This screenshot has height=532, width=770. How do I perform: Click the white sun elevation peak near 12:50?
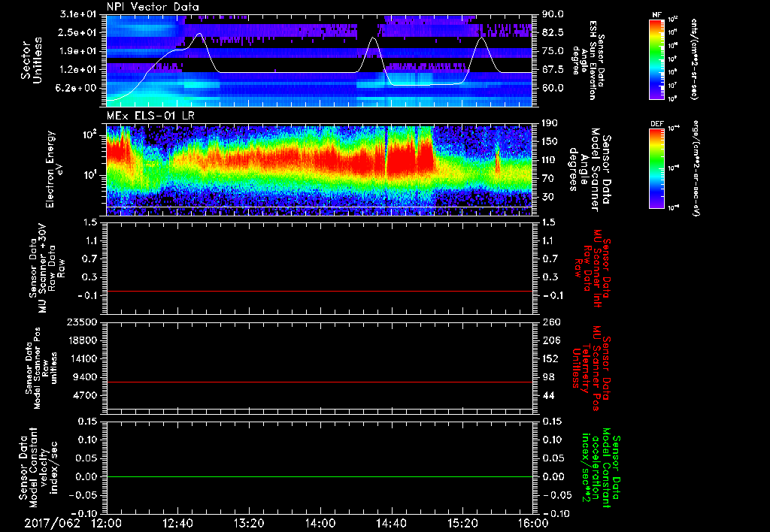pyautogui.click(x=199, y=35)
